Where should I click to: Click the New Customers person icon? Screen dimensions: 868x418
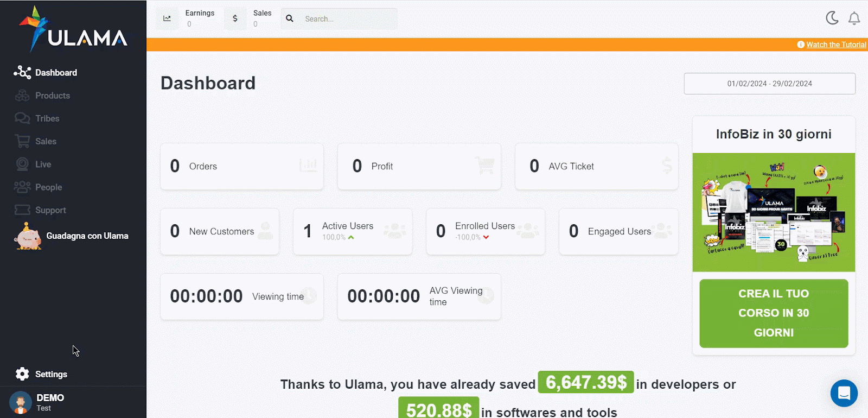[265, 231]
